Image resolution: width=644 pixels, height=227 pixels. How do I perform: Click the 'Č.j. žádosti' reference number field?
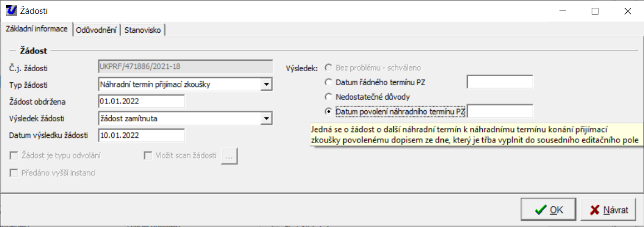tap(185, 68)
